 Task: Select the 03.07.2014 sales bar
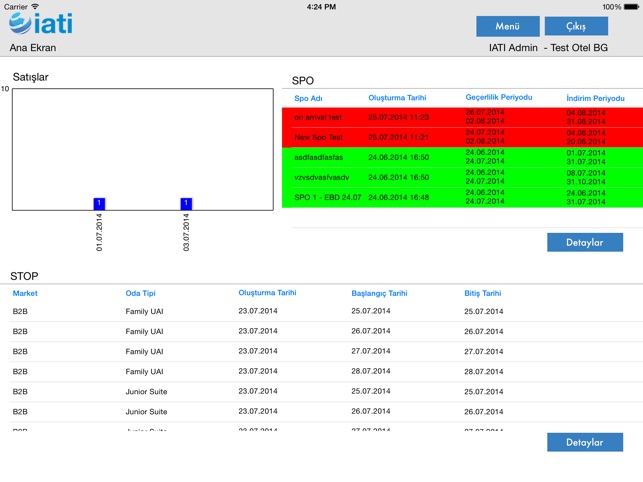click(x=186, y=204)
